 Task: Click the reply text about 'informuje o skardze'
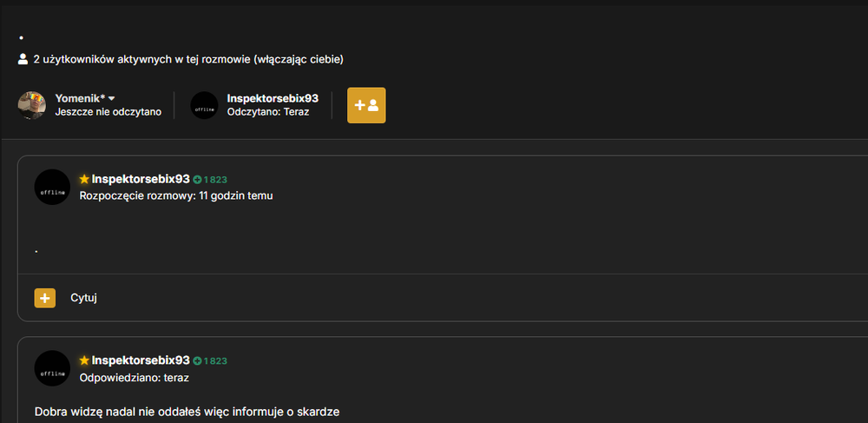[x=187, y=412]
